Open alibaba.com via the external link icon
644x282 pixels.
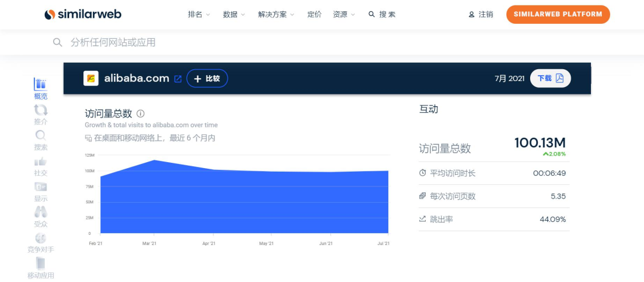point(178,79)
